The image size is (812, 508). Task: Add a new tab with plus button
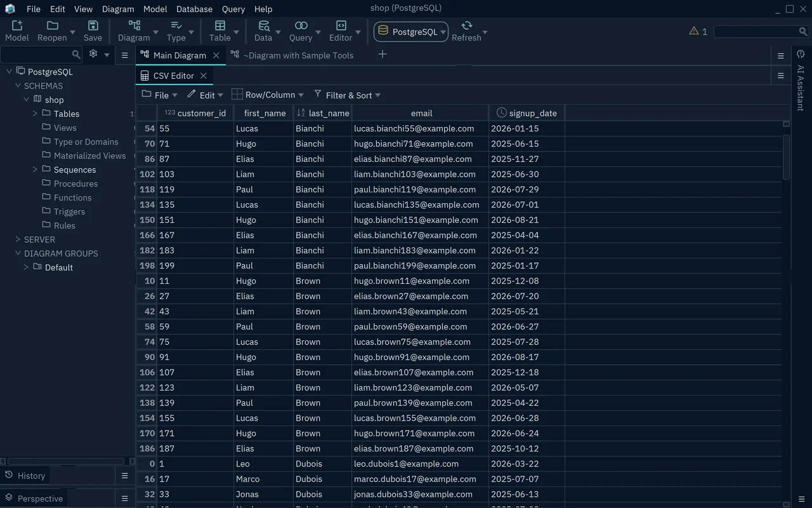click(x=383, y=55)
